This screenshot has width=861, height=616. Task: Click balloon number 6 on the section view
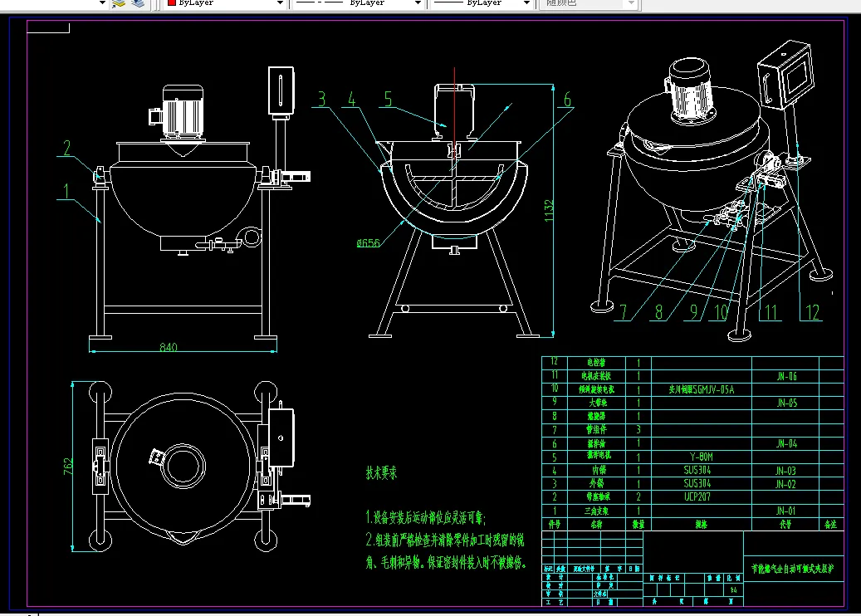[567, 100]
